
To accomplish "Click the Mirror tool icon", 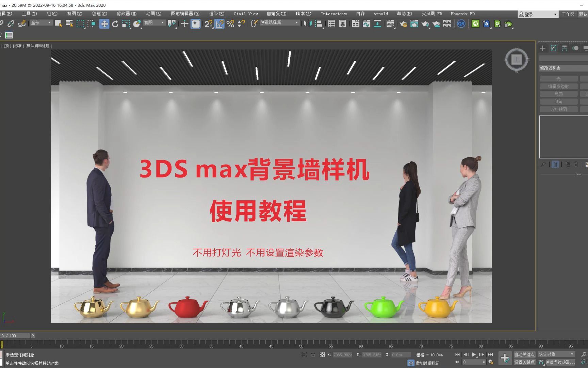I will pyautogui.click(x=308, y=24).
